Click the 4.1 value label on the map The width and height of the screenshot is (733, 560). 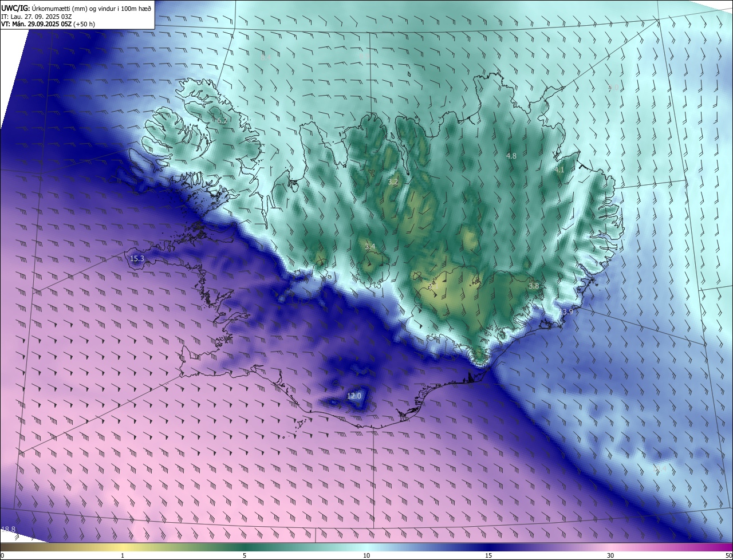point(559,169)
